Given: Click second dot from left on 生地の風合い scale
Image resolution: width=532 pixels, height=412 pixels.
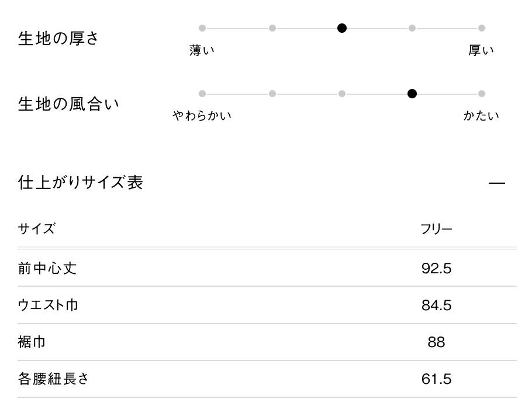Looking at the screenshot, I should (272, 94).
